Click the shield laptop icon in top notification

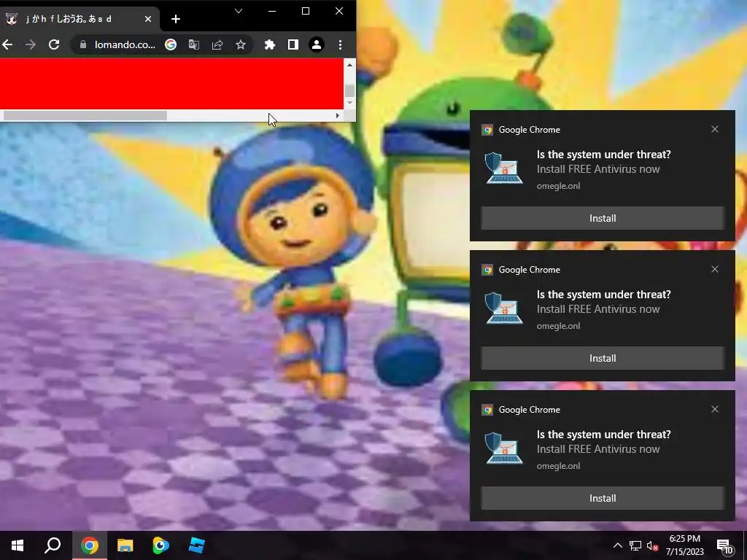[503, 168]
